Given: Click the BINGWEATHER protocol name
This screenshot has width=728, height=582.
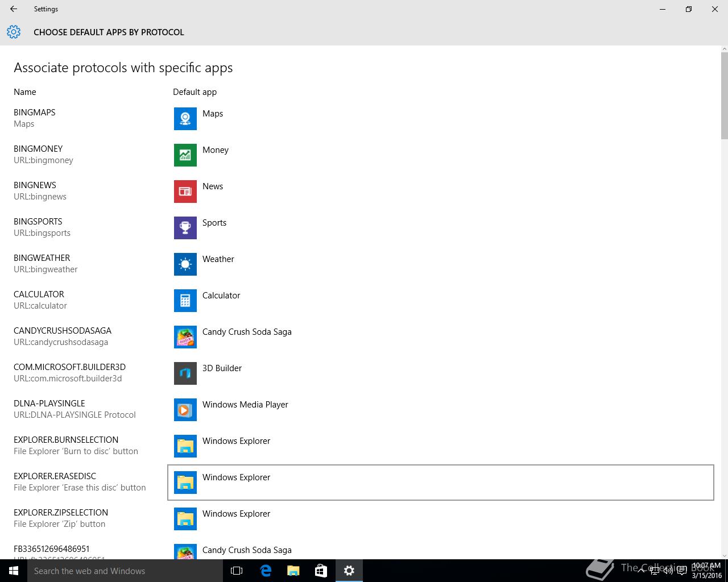Looking at the screenshot, I should point(42,258).
